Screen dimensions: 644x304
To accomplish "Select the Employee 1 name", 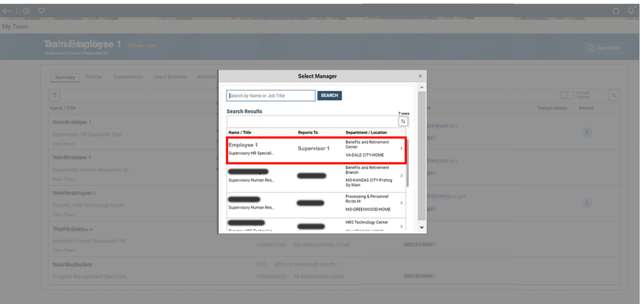I will 243,145.
